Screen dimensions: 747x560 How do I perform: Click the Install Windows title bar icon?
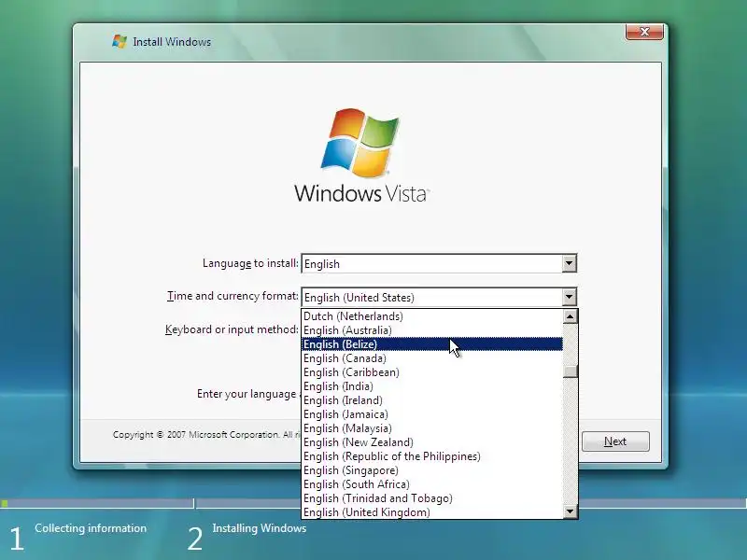tap(120, 41)
